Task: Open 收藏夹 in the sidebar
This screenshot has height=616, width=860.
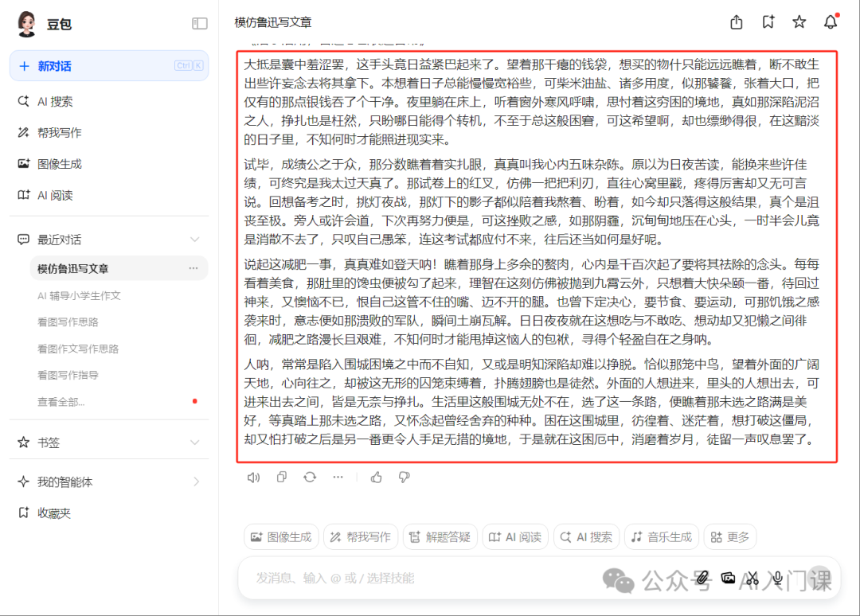Action: point(54,513)
